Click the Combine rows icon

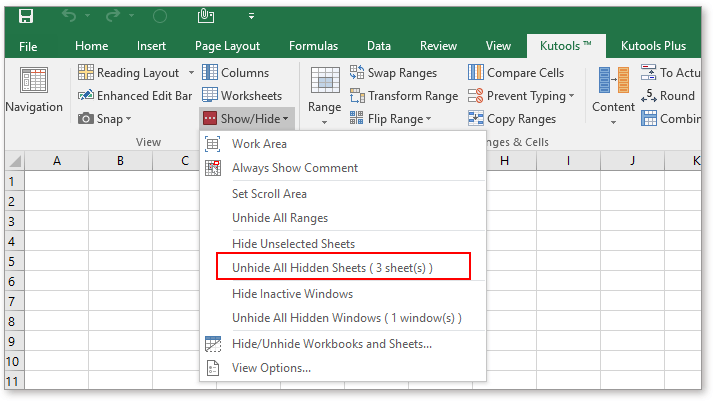(648, 119)
